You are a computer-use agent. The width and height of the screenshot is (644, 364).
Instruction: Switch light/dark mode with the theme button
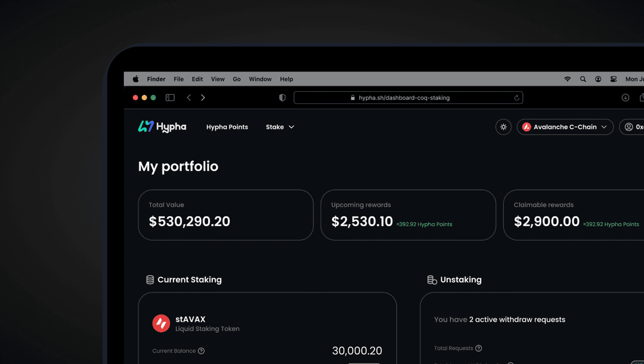[x=503, y=127]
